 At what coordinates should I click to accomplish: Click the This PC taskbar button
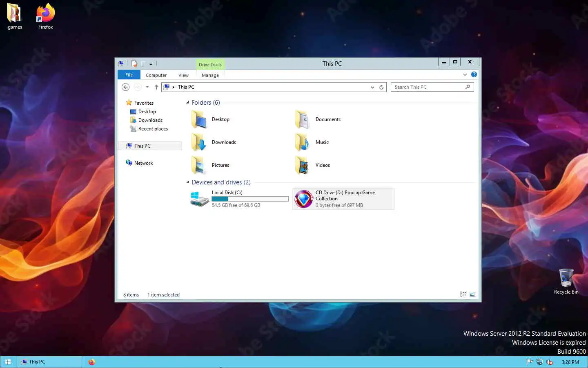point(49,362)
